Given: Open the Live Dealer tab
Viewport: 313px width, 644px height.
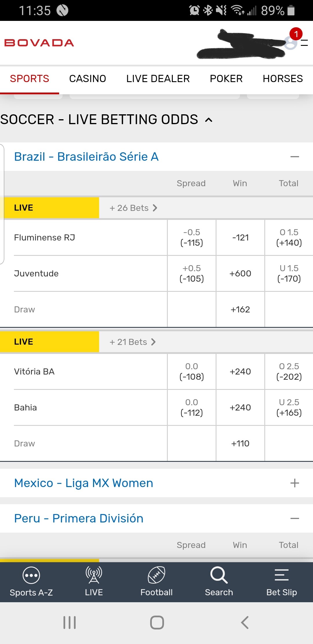Looking at the screenshot, I should (158, 79).
